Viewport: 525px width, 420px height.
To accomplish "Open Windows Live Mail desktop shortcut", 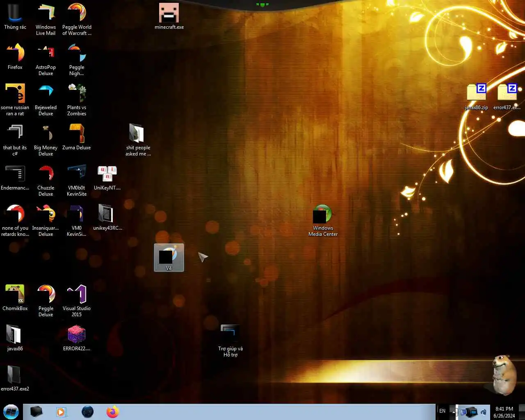I will 46,19.
